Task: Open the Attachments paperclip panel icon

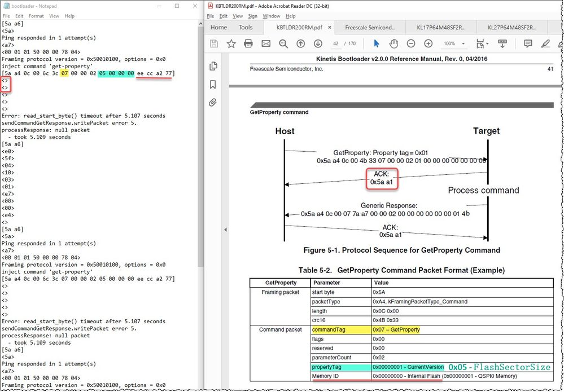Action: click(x=213, y=102)
